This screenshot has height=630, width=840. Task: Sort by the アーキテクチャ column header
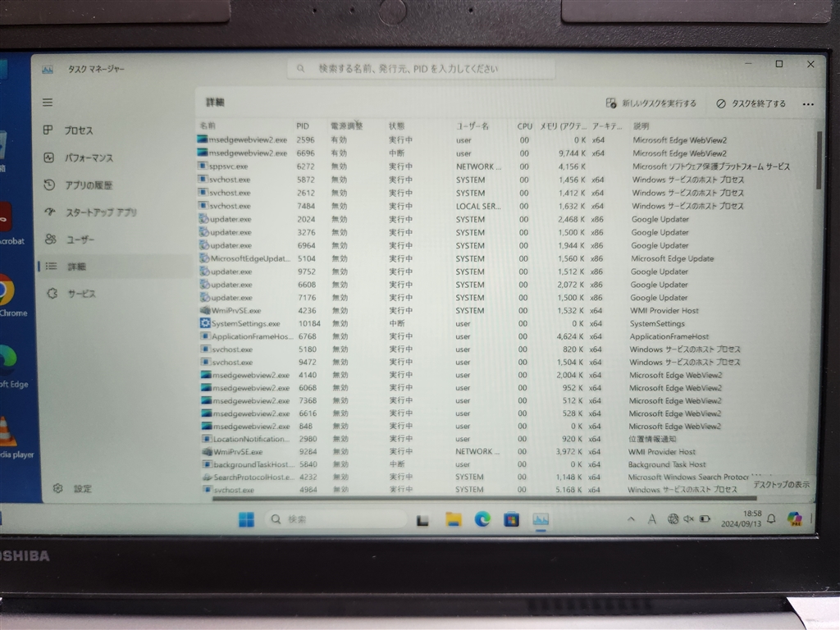coord(607,126)
